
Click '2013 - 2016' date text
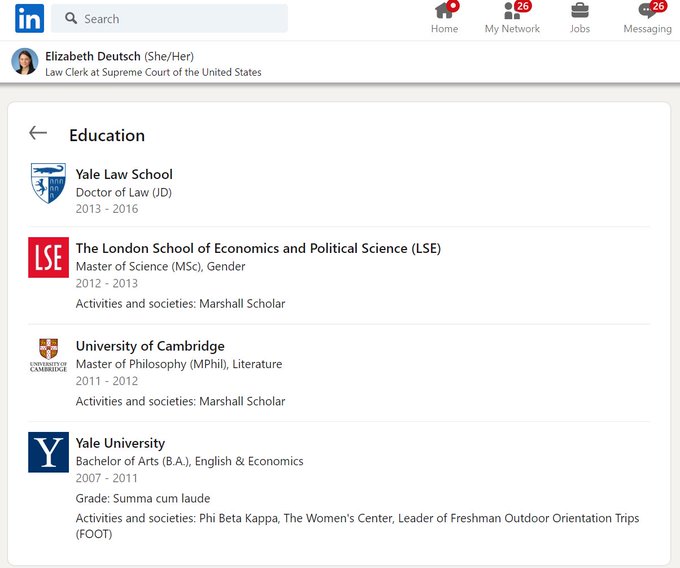107,209
